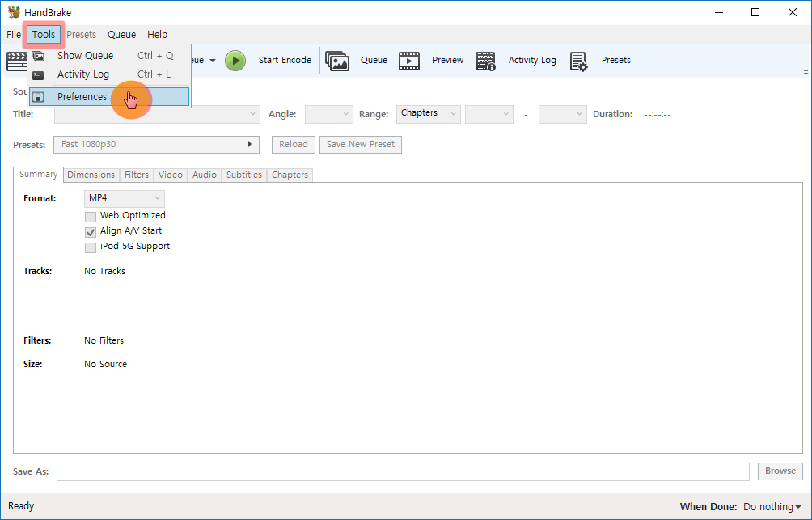Switch to the Audio tab
The height and width of the screenshot is (520, 812).
coord(205,175)
